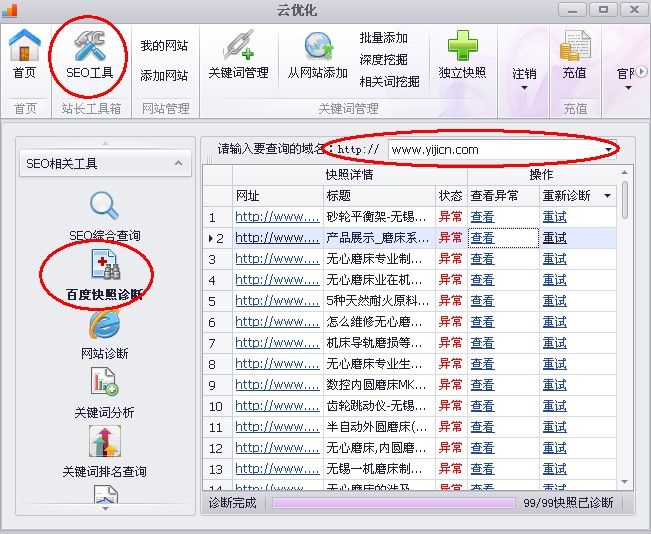Open the 首页 home icon

click(25, 47)
